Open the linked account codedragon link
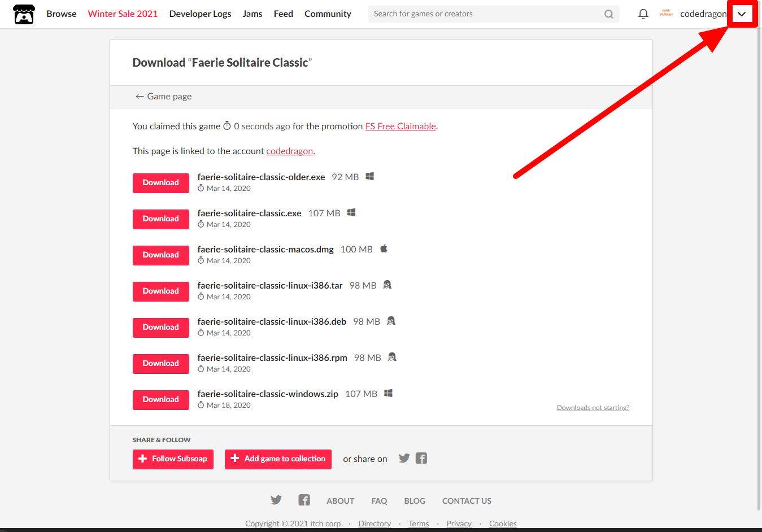The image size is (762, 532). point(290,151)
